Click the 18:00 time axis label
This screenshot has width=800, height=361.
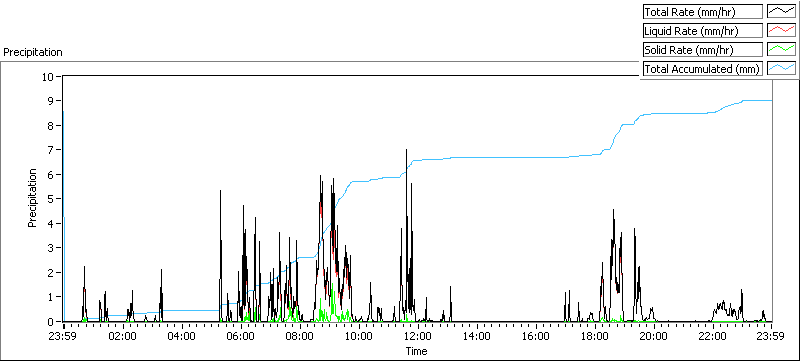[x=595, y=336]
